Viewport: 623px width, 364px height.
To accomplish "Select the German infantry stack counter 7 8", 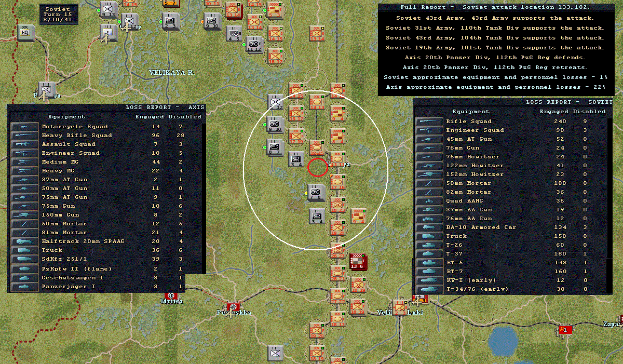I will (x=316, y=193).
